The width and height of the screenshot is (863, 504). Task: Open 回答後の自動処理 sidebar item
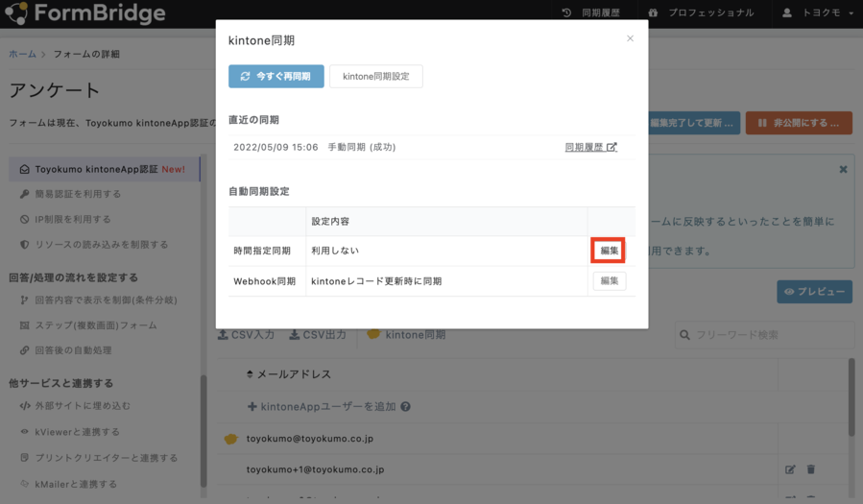click(x=65, y=350)
